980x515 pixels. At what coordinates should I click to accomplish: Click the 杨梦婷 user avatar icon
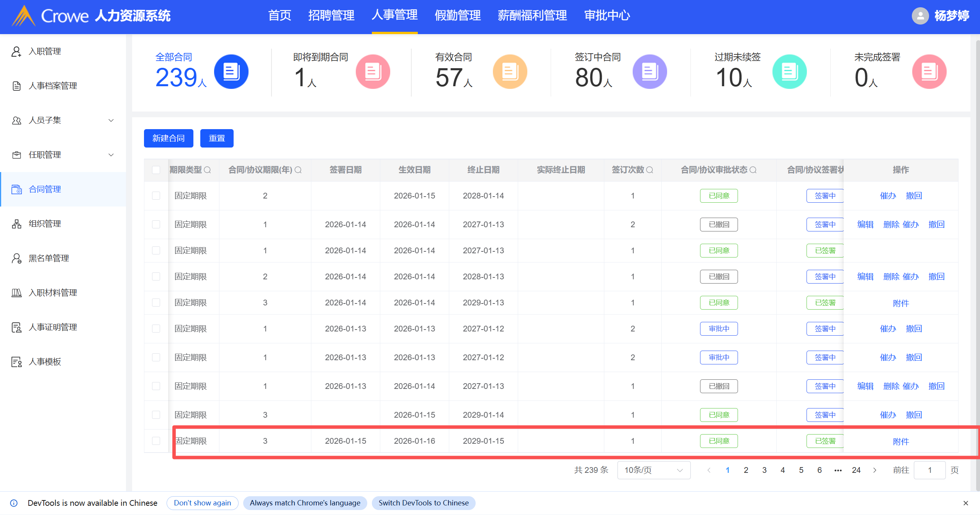tap(920, 16)
